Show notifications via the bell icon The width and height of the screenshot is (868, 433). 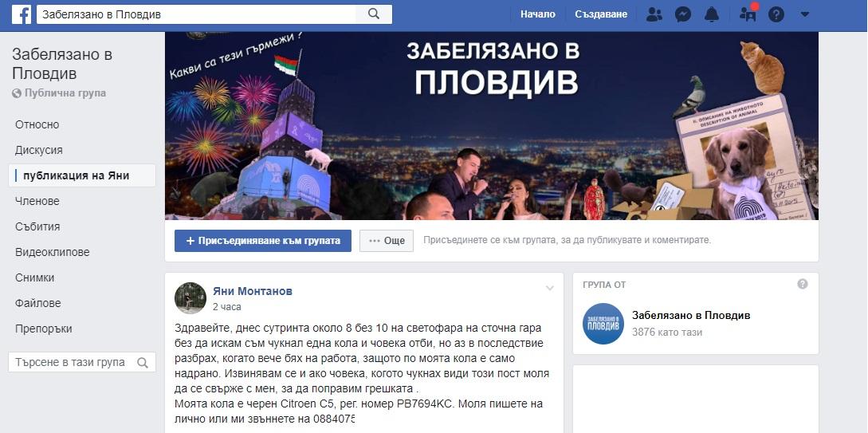[712, 14]
